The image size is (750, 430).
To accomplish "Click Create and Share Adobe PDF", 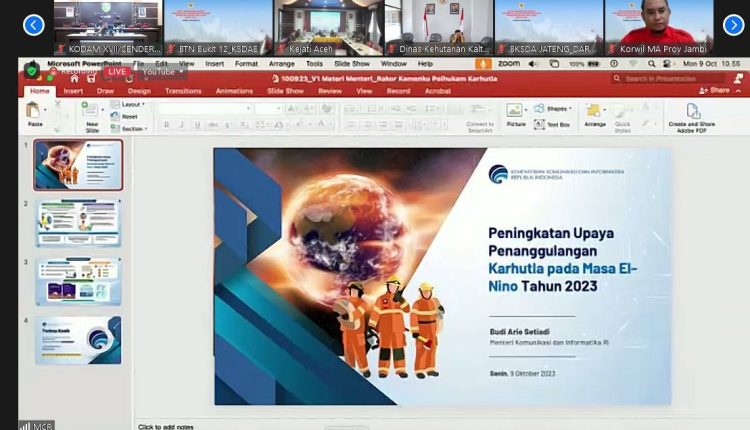I will (692, 115).
